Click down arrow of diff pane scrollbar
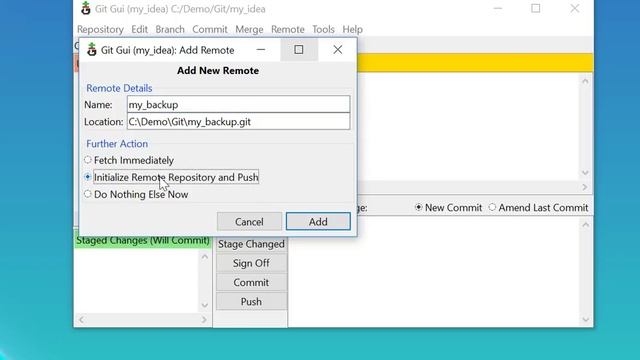 tap(585, 173)
